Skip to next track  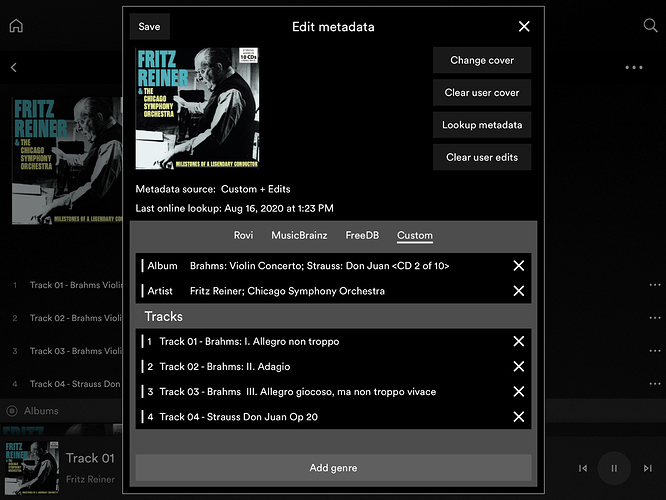647,468
